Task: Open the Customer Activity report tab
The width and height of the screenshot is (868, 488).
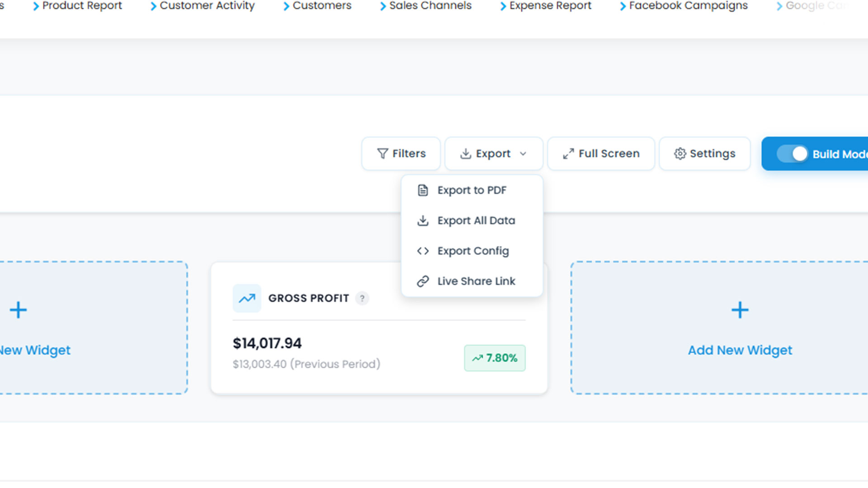Action: pyautogui.click(x=207, y=6)
